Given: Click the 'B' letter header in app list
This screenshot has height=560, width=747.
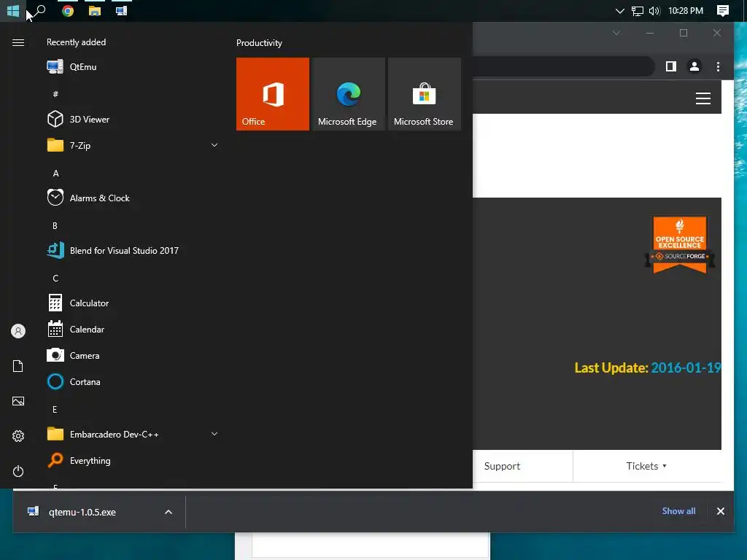Looking at the screenshot, I should tap(55, 226).
